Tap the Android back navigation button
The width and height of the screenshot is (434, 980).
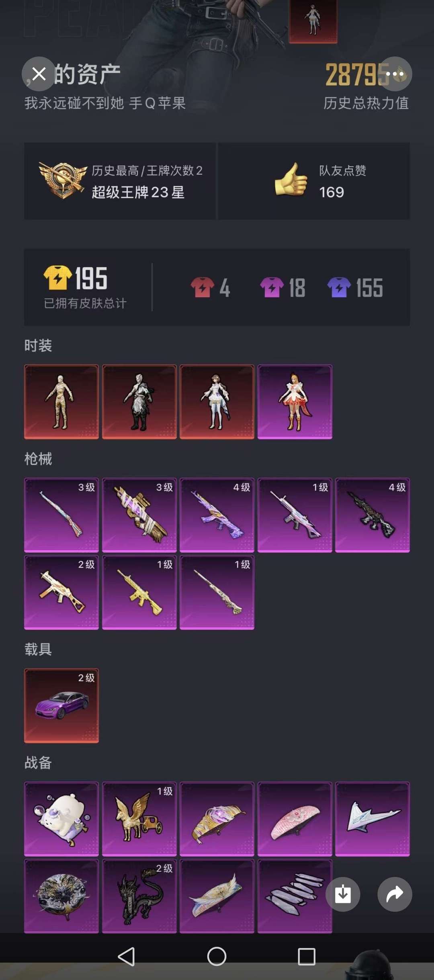[126, 956]
